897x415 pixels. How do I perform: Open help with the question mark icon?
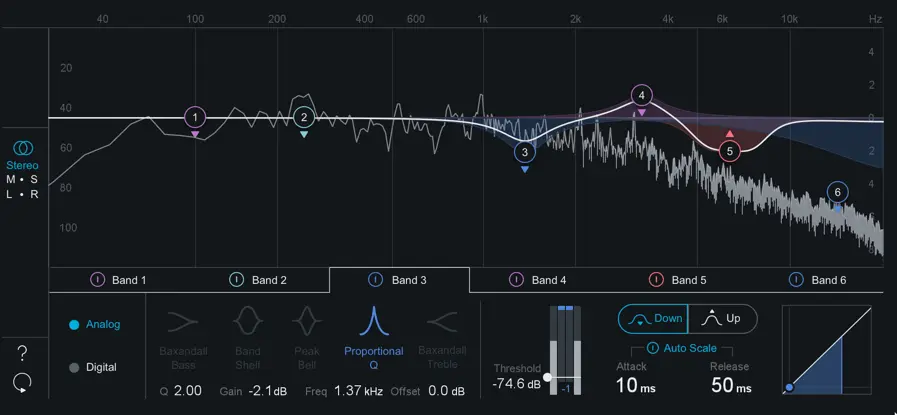tap(22, 352)
